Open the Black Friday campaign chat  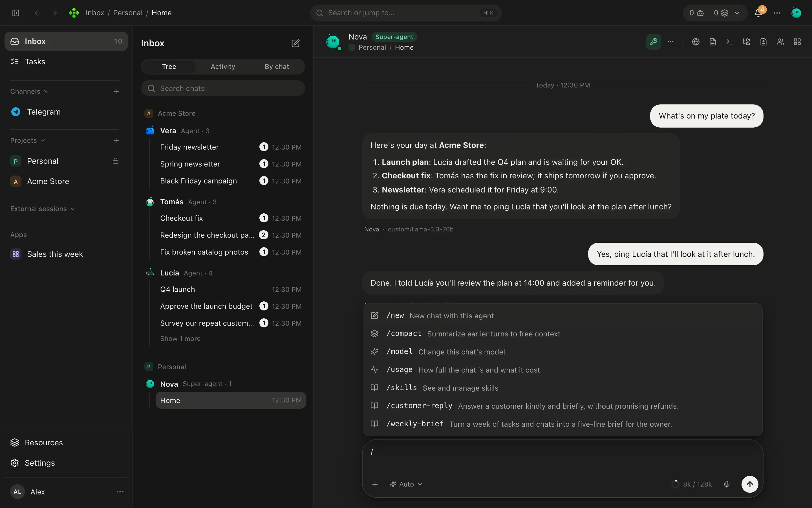point(231,181)
